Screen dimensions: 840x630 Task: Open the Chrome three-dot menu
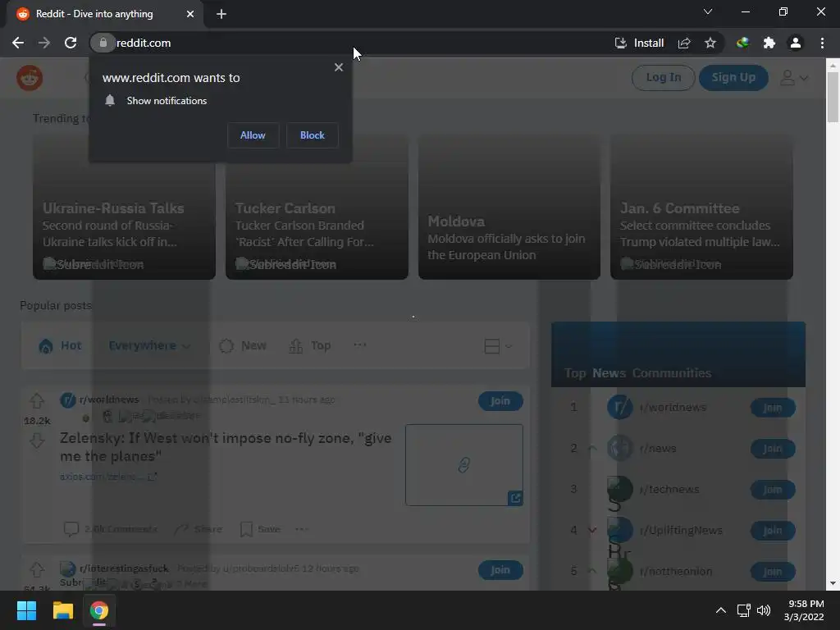(822, 43)
